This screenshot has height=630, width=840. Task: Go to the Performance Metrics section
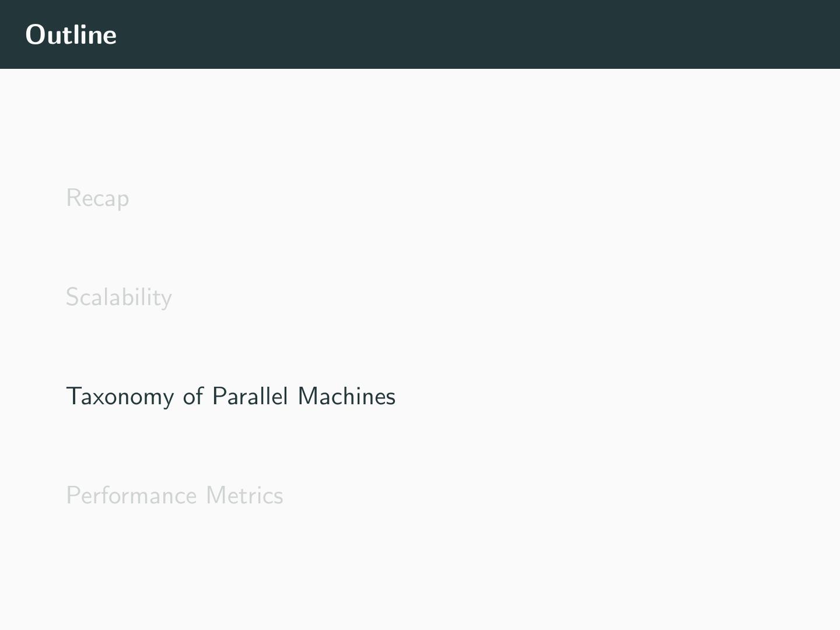point(174,496)
